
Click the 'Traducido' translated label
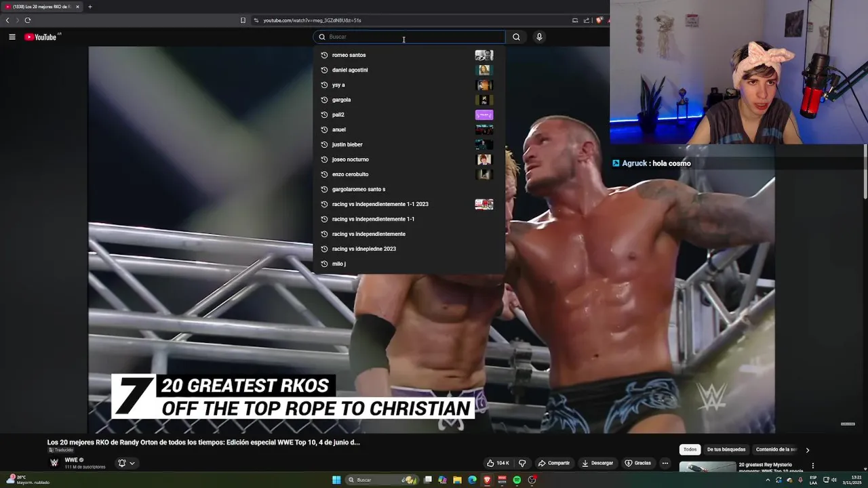[61, 450]
